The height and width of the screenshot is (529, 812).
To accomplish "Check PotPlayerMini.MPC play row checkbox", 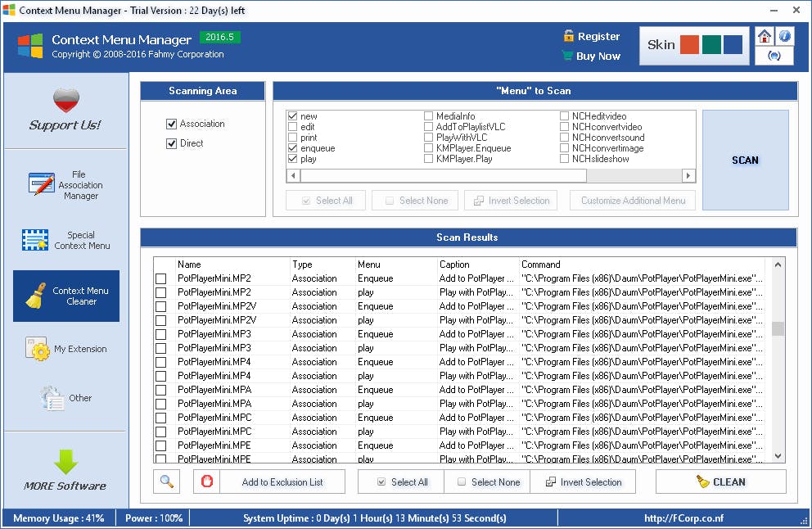I will pos(161,432).
